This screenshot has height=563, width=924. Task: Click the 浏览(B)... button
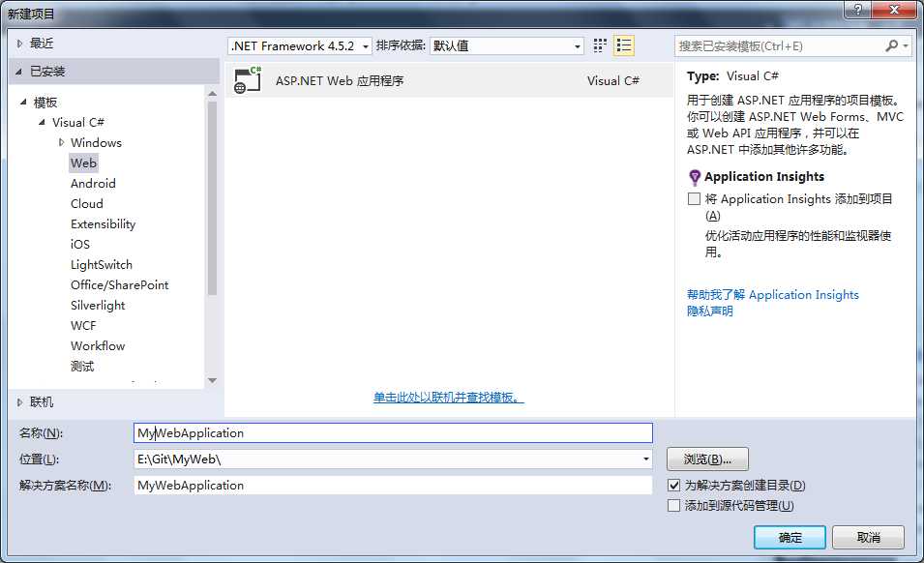click(707, 459)
